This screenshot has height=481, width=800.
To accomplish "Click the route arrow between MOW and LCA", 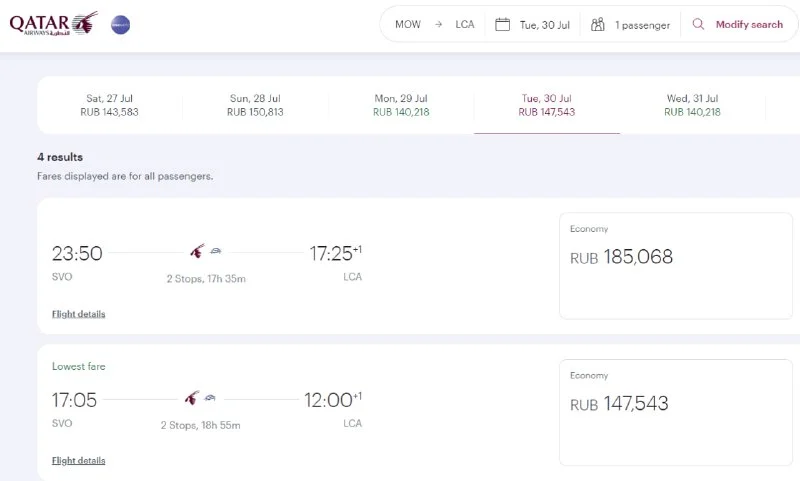I will 438,24.
